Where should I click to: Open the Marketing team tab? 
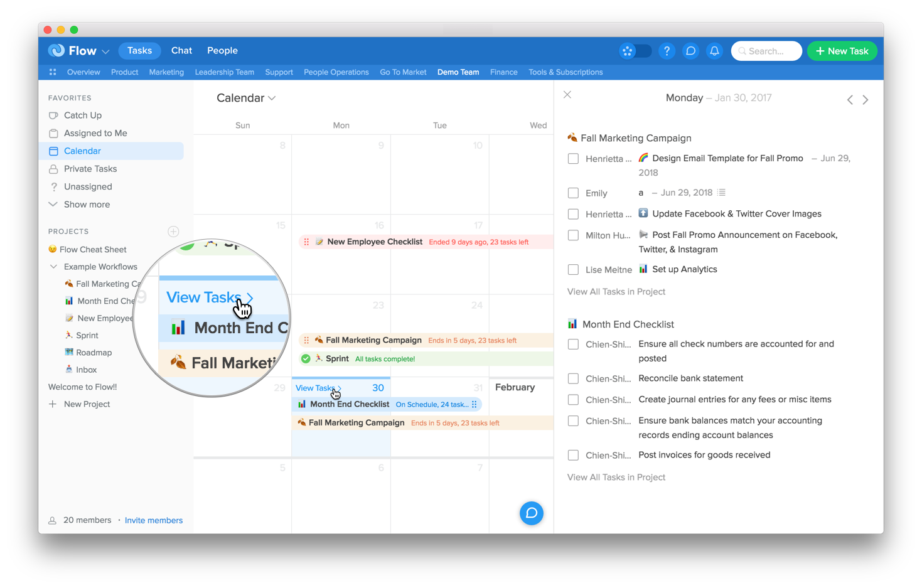[166, 72]
